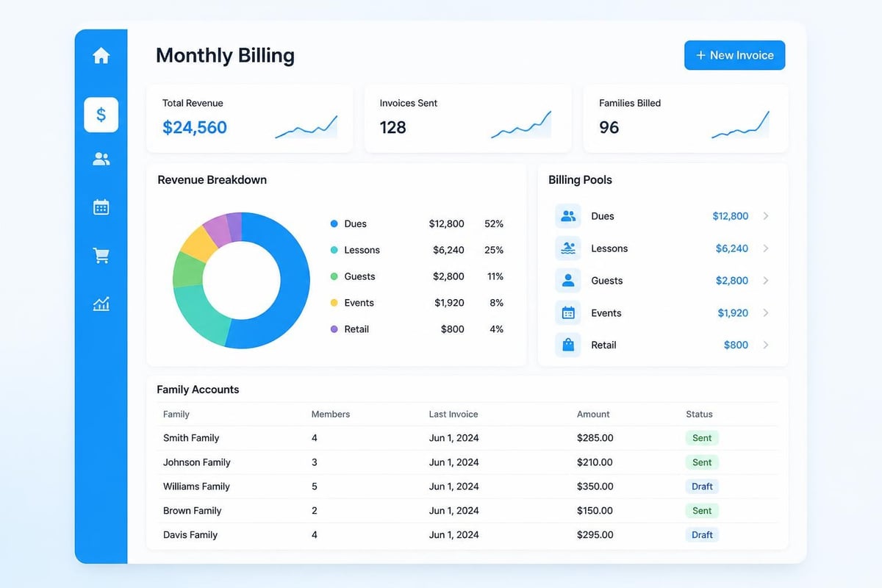This screenshot has height=588, width=882.
Task: Open the Brown Family account row
Action: pos(468,511)
